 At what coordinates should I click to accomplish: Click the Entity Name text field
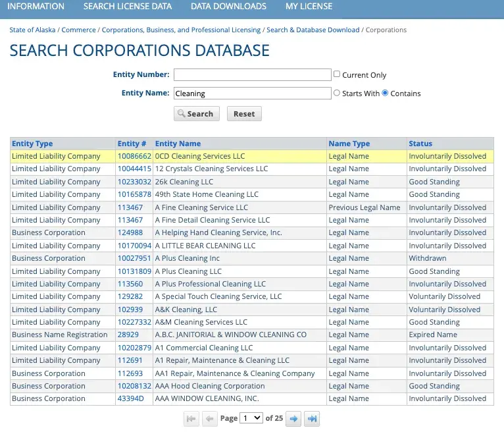point(252,94)
